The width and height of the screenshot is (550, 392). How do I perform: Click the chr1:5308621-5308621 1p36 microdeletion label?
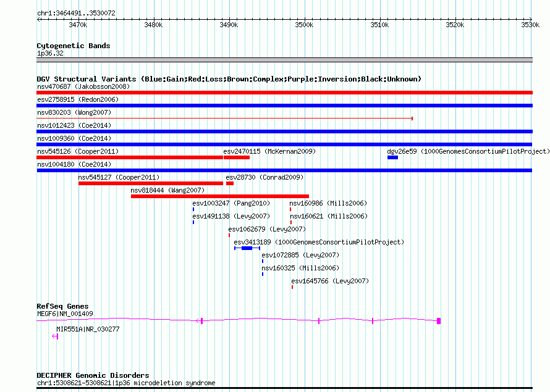pos(126,383)
